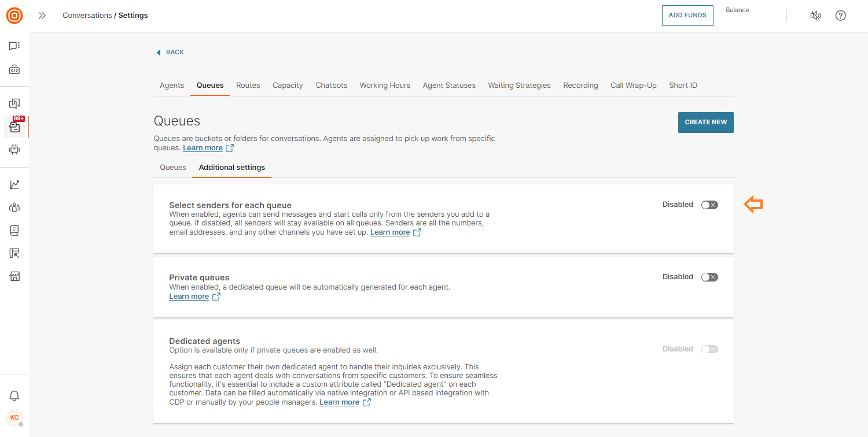Image resolution: width=868 pixels, height=437 pixels.
Task: Open Learn more link for Dedicated agents
Action: pyautogui.click(x=339, y=402)
